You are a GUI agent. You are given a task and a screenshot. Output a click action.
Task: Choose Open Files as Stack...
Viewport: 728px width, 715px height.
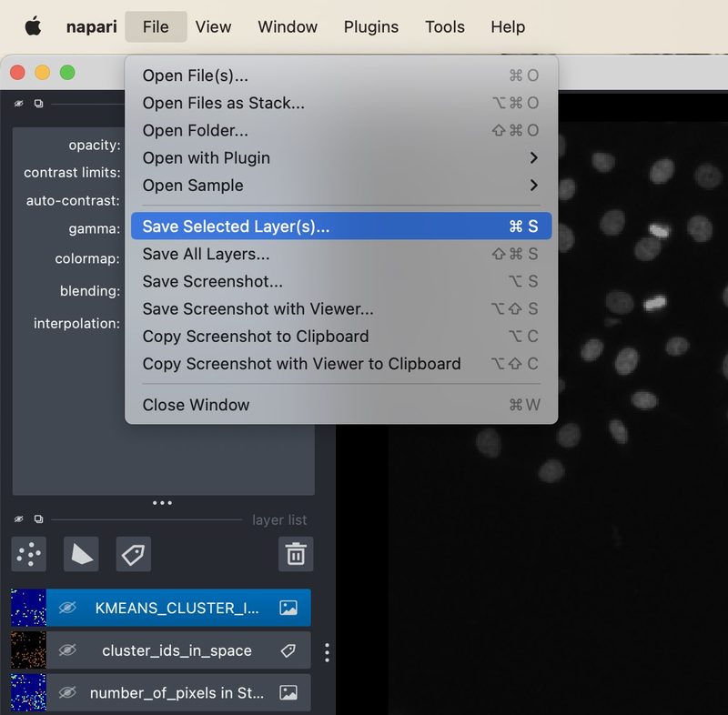pos(341,103)
